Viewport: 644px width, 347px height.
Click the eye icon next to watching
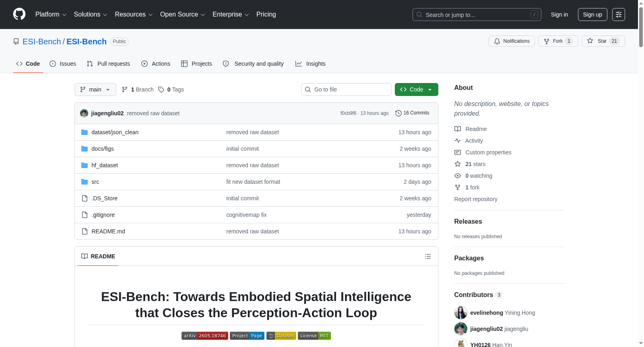click(x=458, y=176)
